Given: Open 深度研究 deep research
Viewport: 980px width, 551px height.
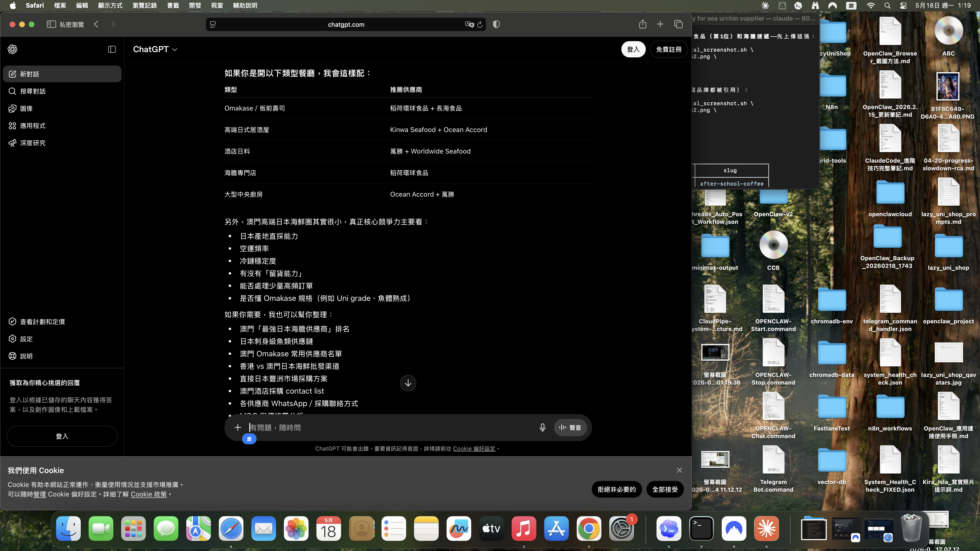Looking at the screenshot, I should pos(62,143).
